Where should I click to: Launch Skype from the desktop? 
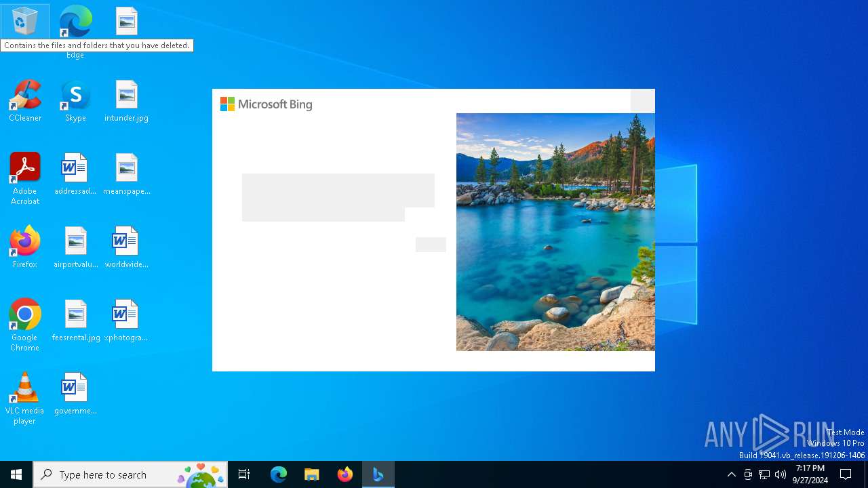75,102
